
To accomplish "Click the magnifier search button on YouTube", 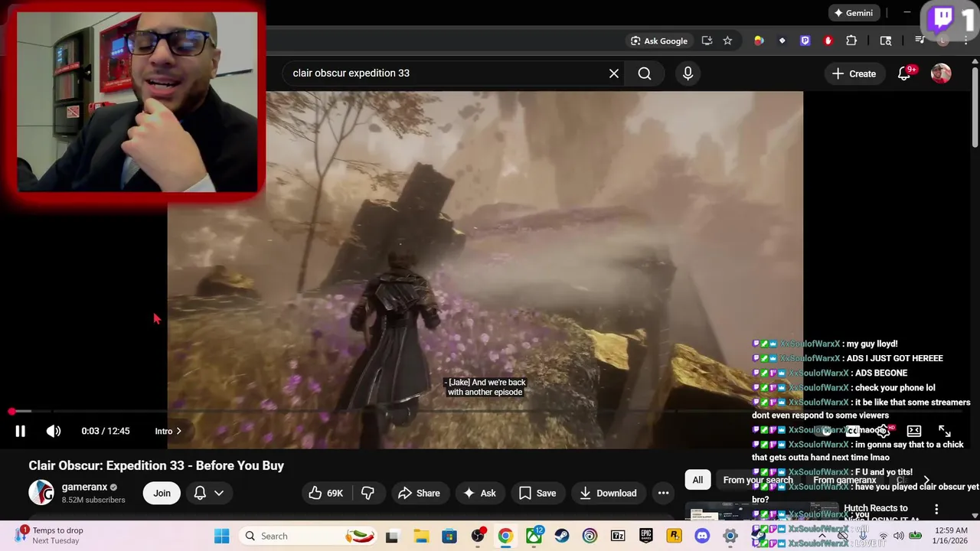I will click(645, 73).
